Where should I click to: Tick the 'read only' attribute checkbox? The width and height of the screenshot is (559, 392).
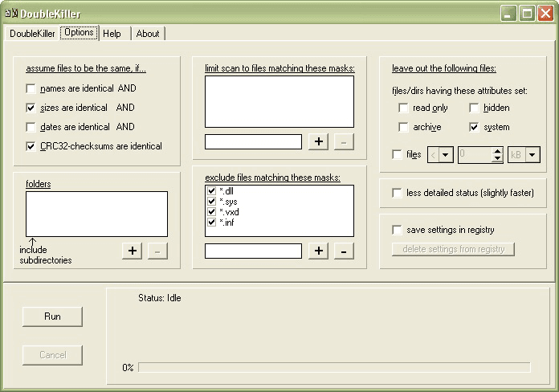coord(403,108)
